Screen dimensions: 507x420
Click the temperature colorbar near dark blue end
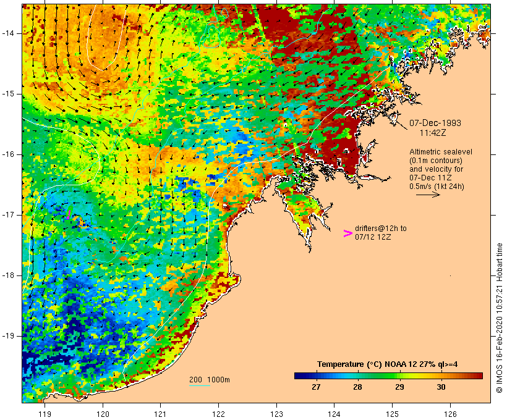coord(300,376)
